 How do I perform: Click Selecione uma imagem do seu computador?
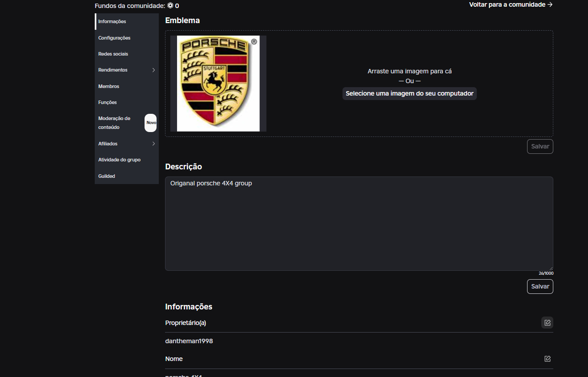pos(409,94)
